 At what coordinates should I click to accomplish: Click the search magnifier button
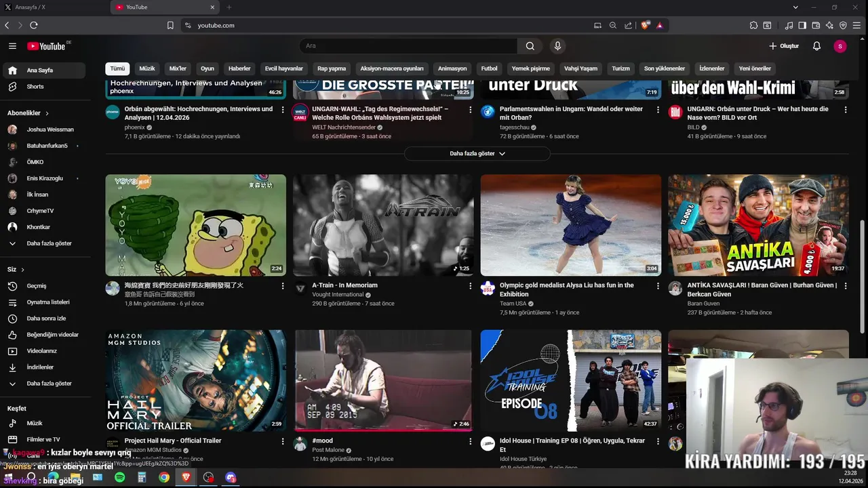tap(530, 46)
